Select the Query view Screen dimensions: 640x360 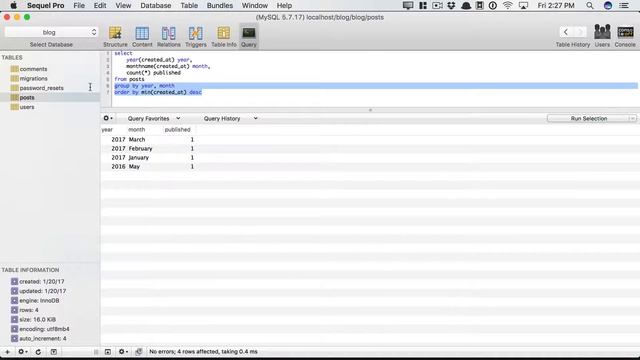click(249, 36)
